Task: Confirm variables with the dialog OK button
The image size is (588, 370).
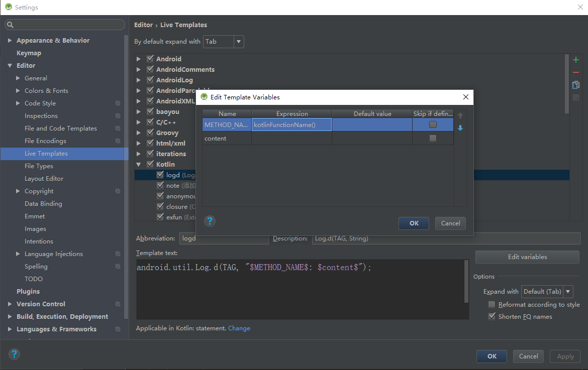Action: (414, 223)
